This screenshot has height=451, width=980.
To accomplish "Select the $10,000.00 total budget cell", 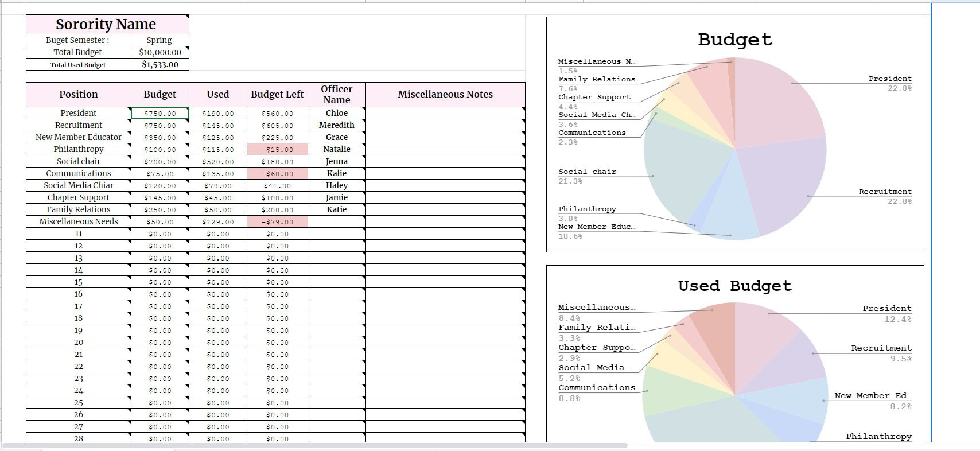I will tap(160, 52).
